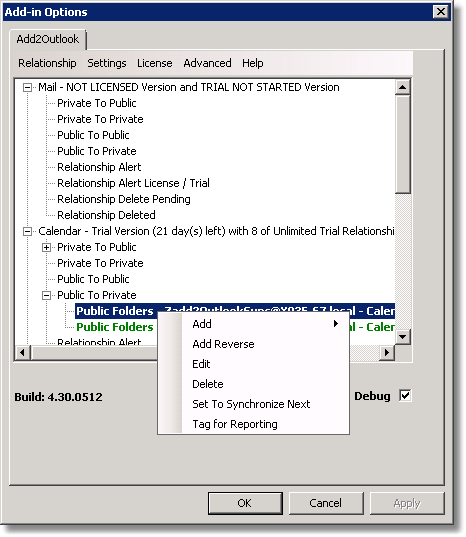This screenshot has width=466, height=537.
Task: Open the License menu
Action: (x=154, y=63)
